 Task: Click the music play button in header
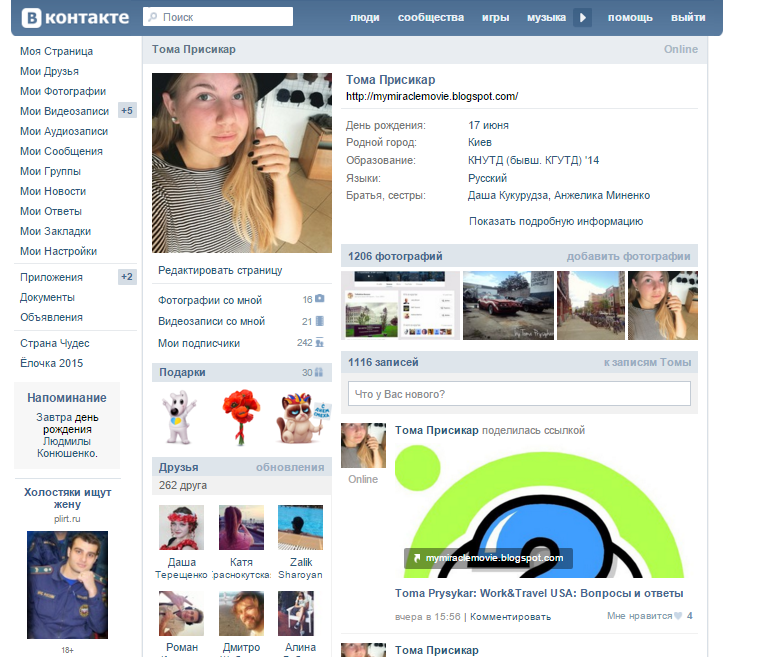point(583,18)
